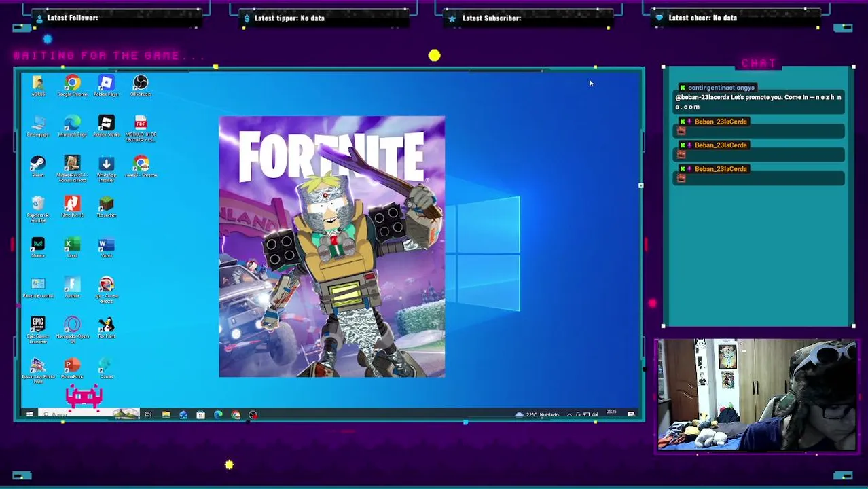Launch Roblox Player from desktop

[106, 86]
